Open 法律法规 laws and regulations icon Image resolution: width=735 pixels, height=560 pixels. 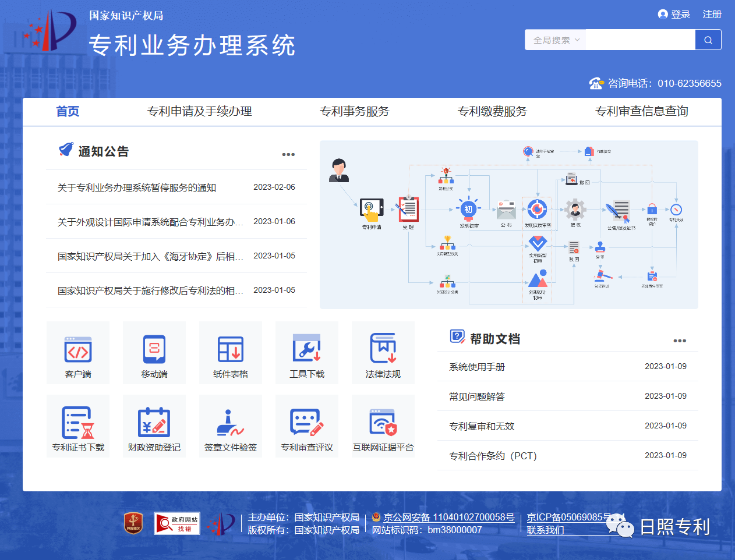383,351
